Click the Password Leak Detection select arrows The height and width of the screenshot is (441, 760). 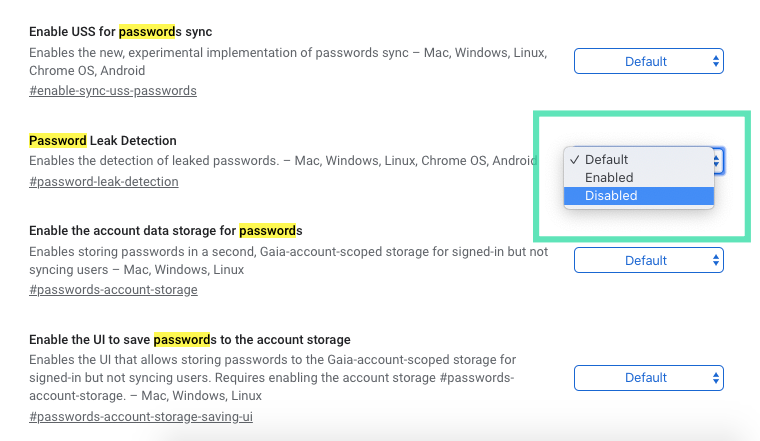717,160
